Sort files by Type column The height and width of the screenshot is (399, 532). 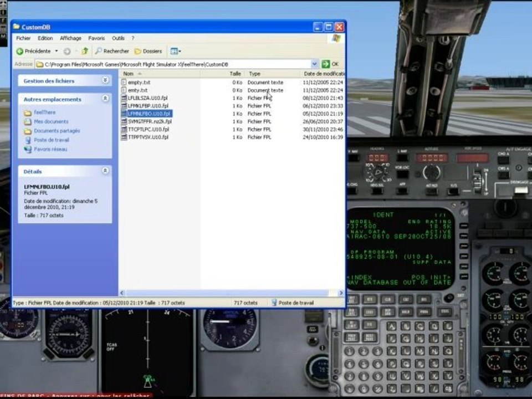click(x=273, y=74)
